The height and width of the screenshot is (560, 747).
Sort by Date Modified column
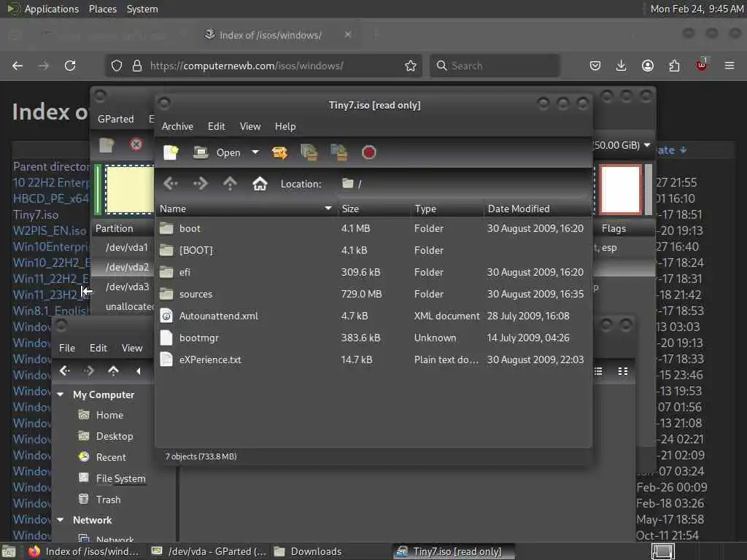[x=538, y=209]
